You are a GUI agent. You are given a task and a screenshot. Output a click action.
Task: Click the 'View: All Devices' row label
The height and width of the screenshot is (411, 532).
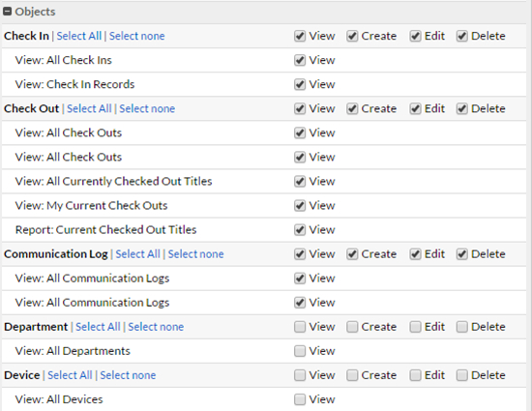tap(59, 399)
